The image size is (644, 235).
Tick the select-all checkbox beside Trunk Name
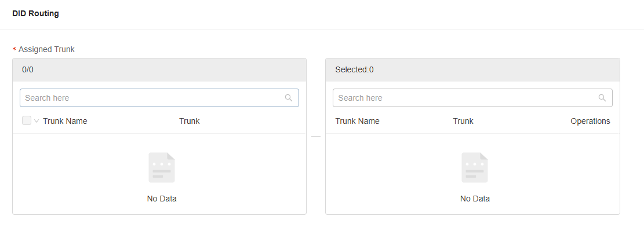coord(27,120)
